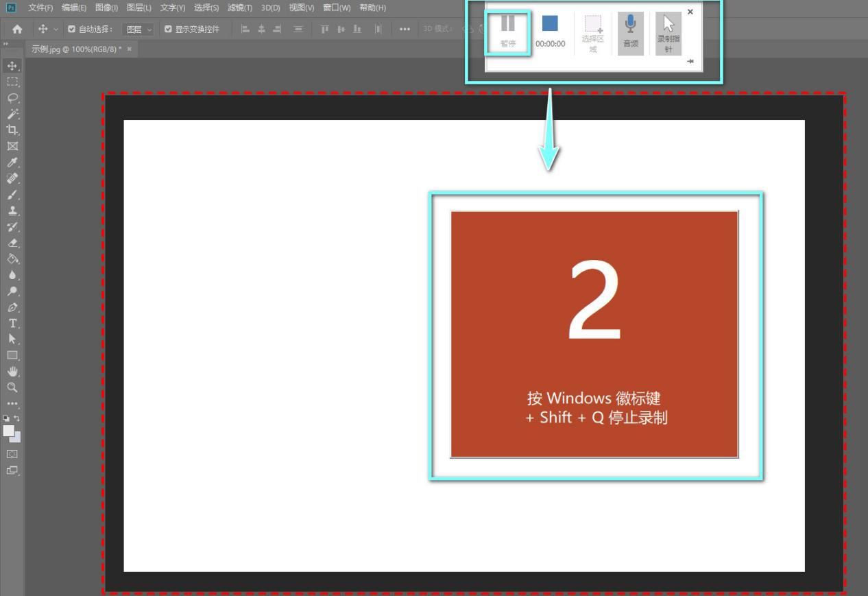Expand the move tool preset dropdown arrow

tap(56, 29)
